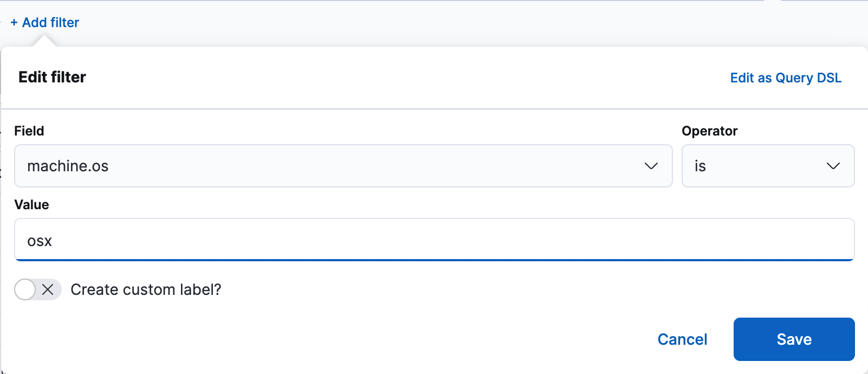Click the Field dropdown arrow to list fields
Screen dimensions: 868x374
pyautogui.click(x=651, y=166)
